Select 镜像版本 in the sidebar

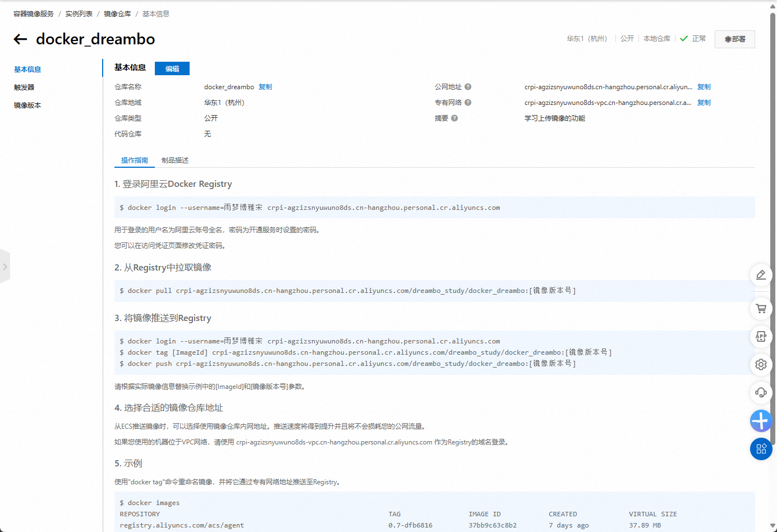pos(27,106)
